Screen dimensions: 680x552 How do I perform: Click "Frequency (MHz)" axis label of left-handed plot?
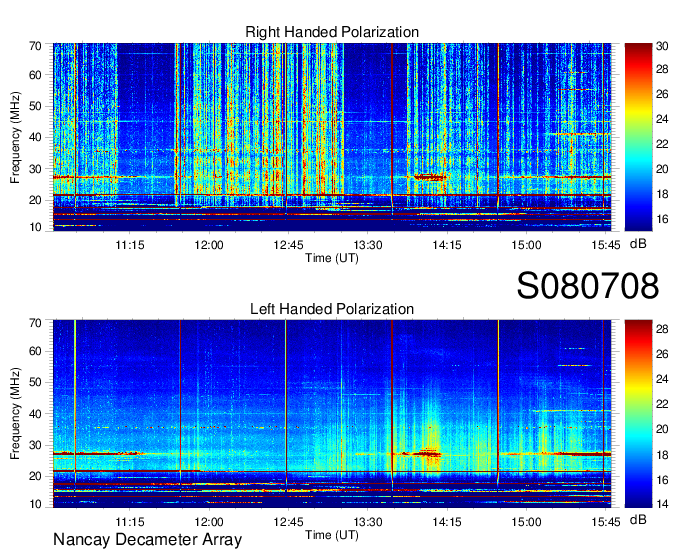(15, 414)
